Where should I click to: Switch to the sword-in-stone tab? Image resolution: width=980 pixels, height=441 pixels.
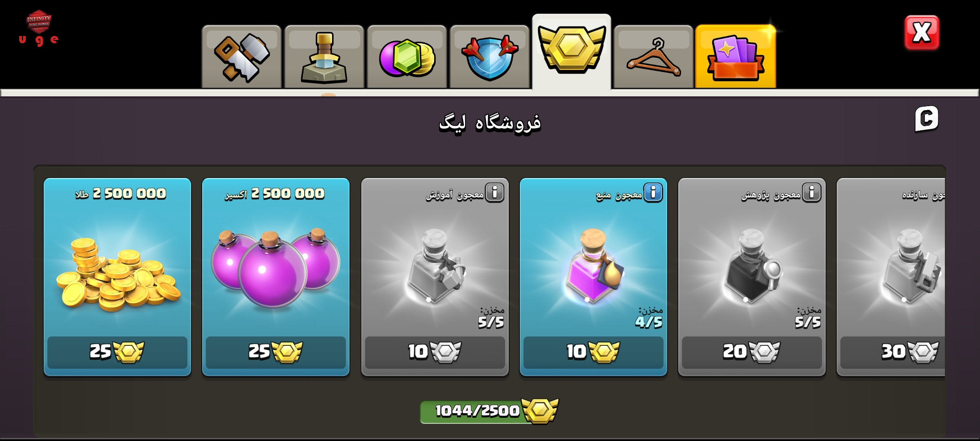point(324,57)
